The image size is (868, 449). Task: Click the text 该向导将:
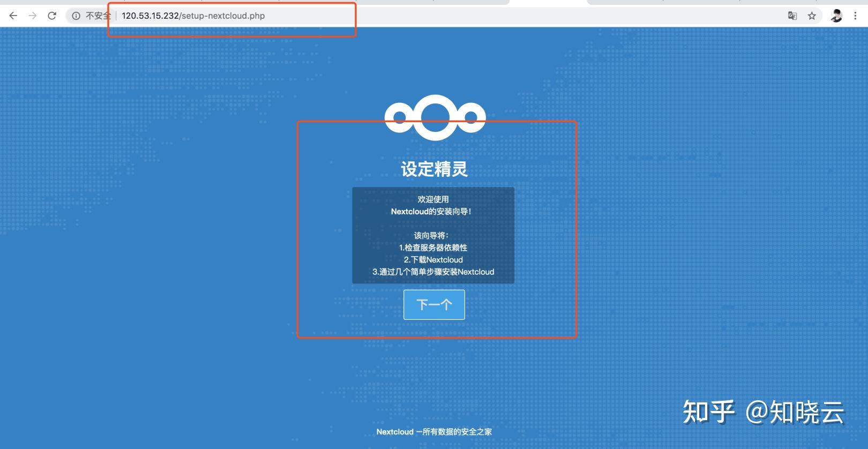point(431,235)
